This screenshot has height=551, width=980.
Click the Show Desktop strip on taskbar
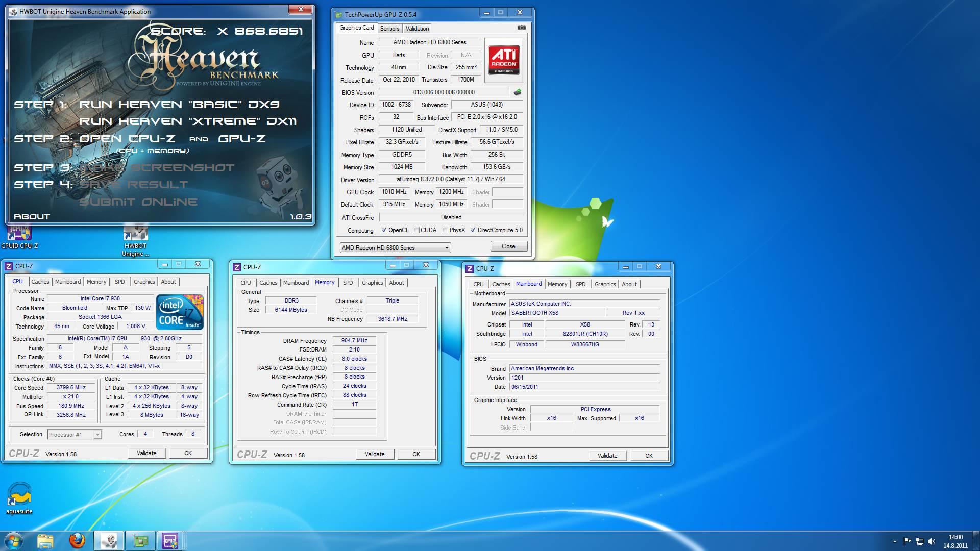976,541
